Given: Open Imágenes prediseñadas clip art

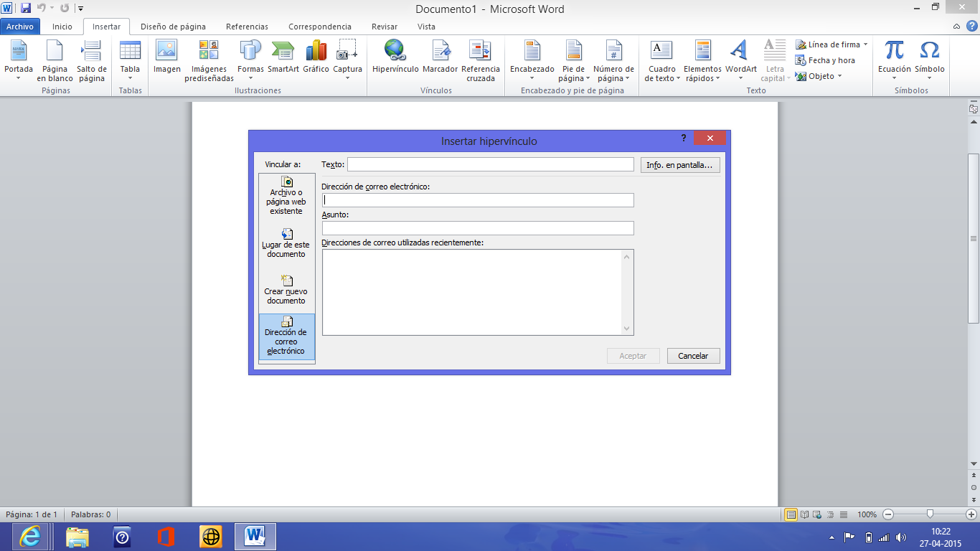Looking at the screenshot, I should (x=209, y=60).
